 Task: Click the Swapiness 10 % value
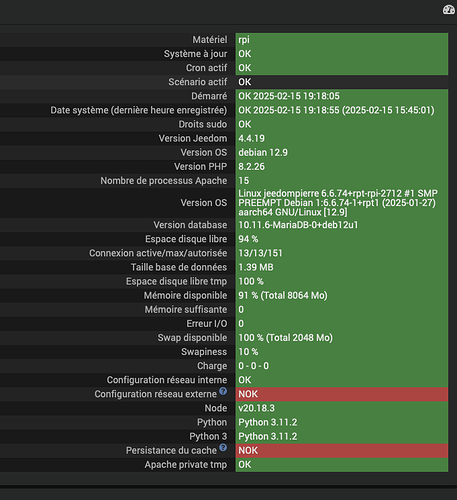click(248, 352)
